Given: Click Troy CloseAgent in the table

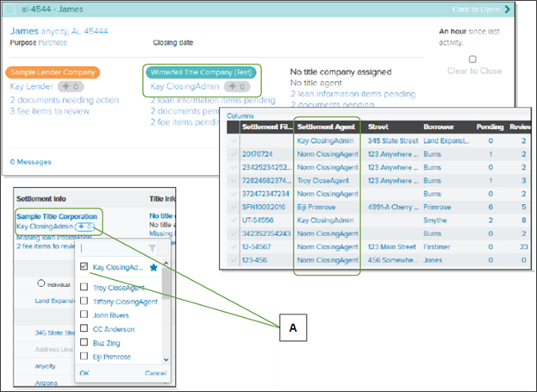Looking at the screenshot, I should [x=323, y=181].
